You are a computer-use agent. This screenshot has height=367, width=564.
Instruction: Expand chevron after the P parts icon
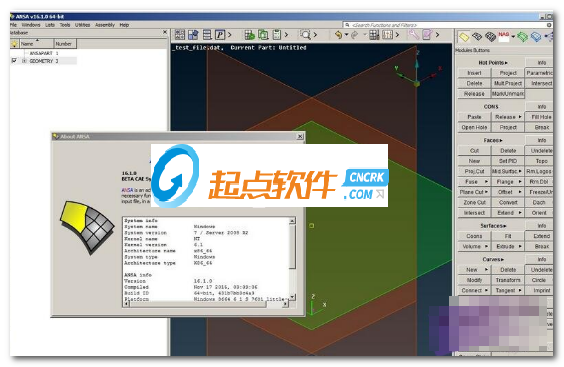click(229, 35)
